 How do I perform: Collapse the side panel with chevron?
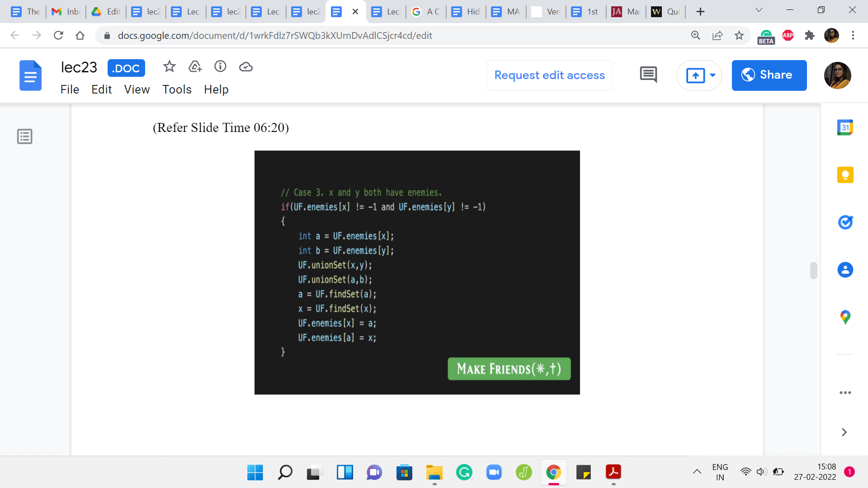(844, 432)
